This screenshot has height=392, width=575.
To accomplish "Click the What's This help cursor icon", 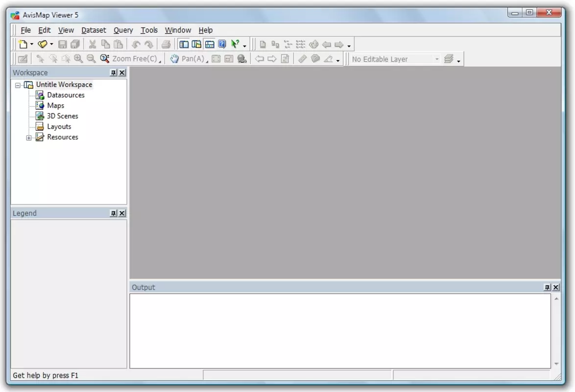I will [x=235, y=45].
